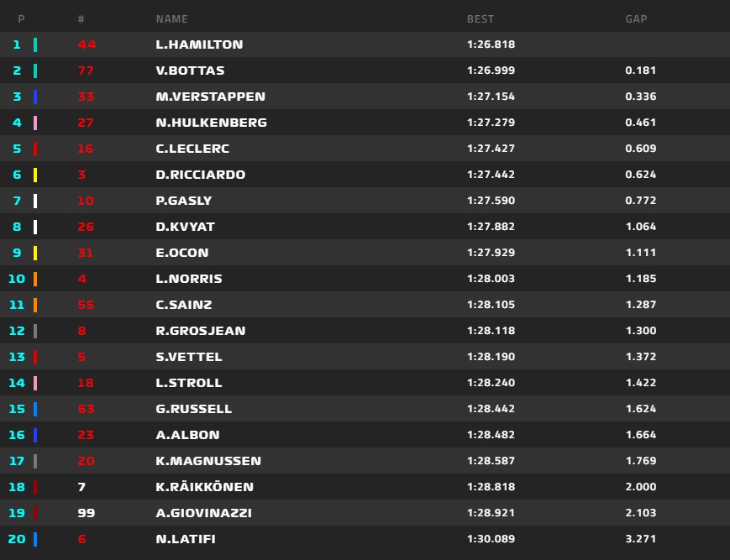Open the K.RÄIKKÖNEN row
730x560 pixels.
click(x=365, y=487)
